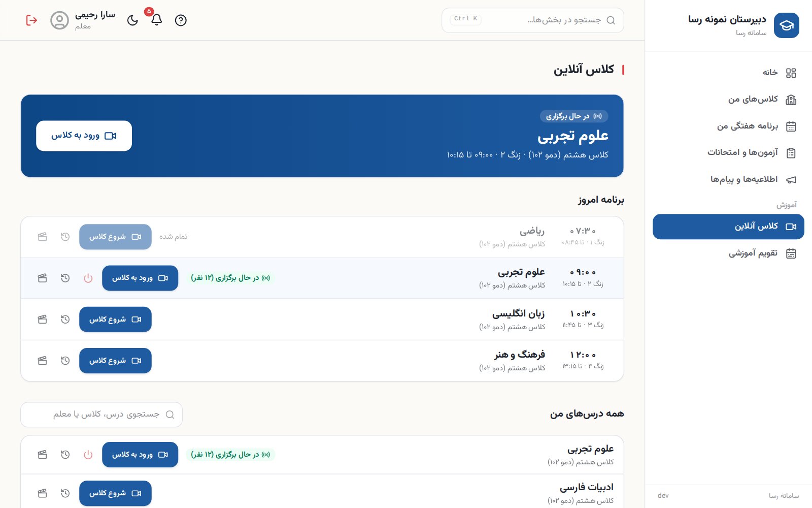Click the ۱۰:۳۰ time for زبان انگلیسی
The width and height of the screenshot is (812, 508).
click(583, 314)
